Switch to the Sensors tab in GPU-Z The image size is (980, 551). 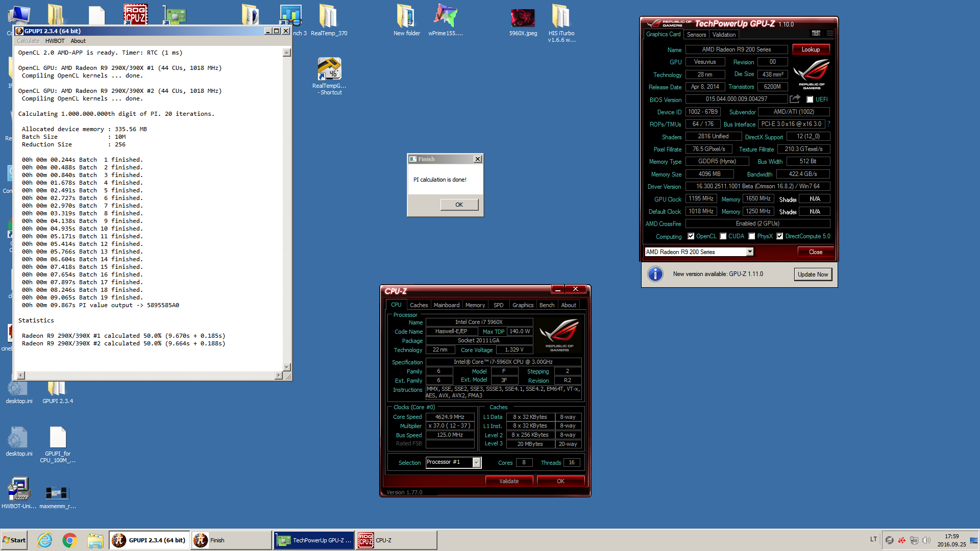point(696,35)
